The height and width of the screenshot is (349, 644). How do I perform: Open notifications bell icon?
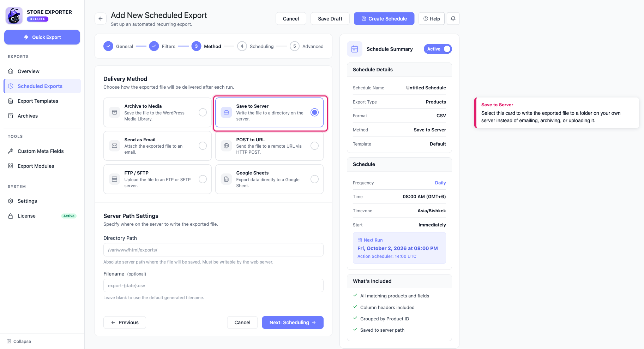[x=453, y=19]
